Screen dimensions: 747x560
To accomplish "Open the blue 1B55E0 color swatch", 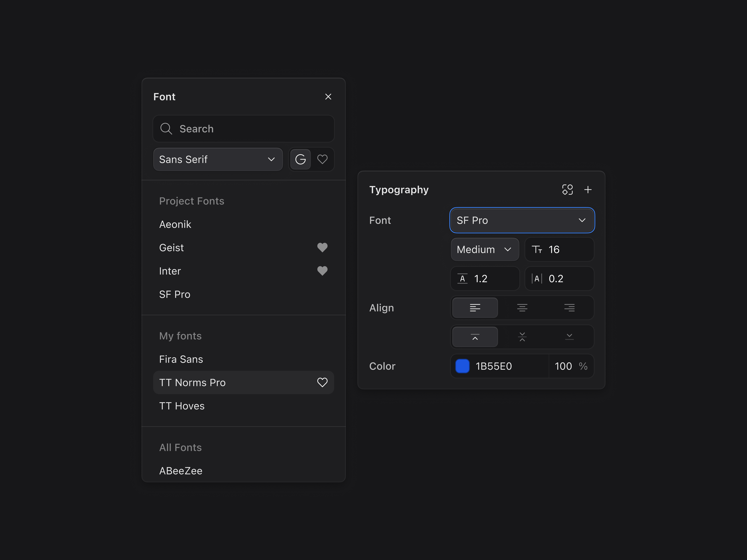I will coord(462,366).
